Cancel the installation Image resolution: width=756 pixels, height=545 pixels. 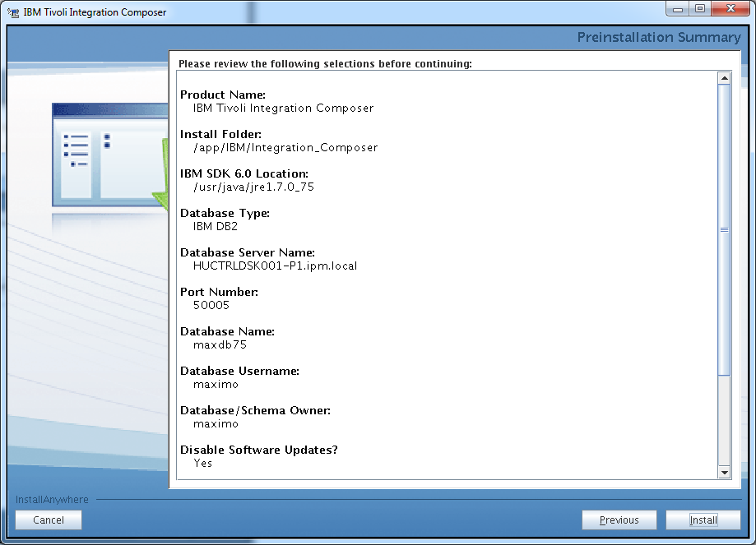pos(49,520)
